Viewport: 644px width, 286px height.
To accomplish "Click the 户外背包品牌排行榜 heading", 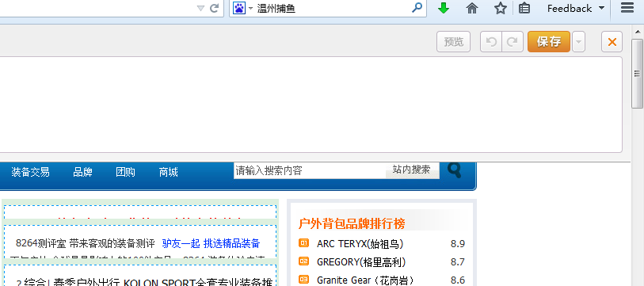I will pyautogui.click(x=352, y=223).
